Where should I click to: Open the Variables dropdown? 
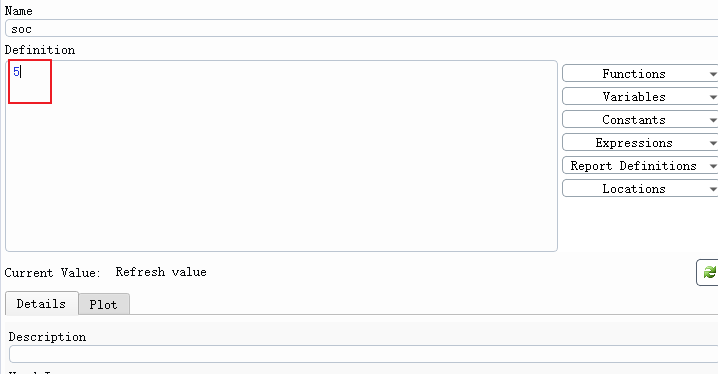[x=640, y=97]
